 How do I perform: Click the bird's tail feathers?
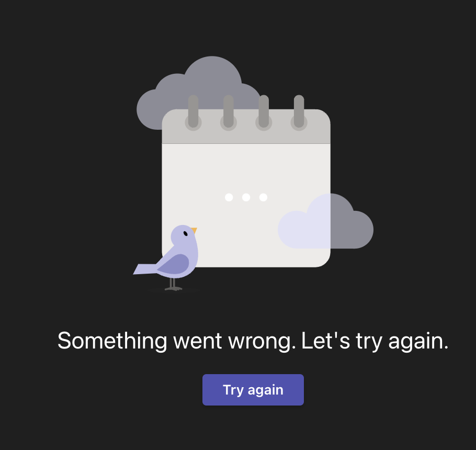(x=145, y=269)
